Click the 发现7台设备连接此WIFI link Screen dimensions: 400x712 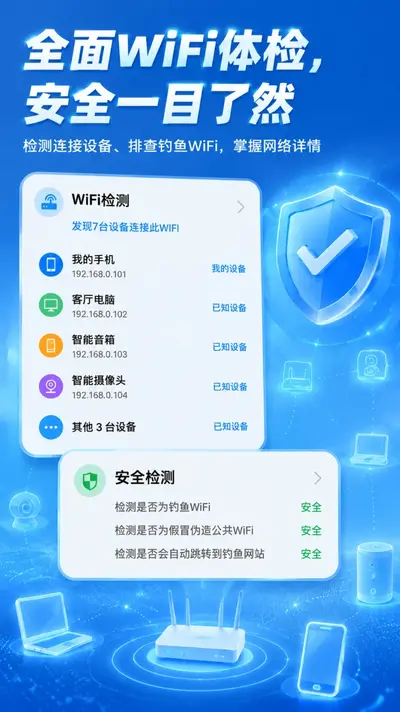[x=125, y=227]
